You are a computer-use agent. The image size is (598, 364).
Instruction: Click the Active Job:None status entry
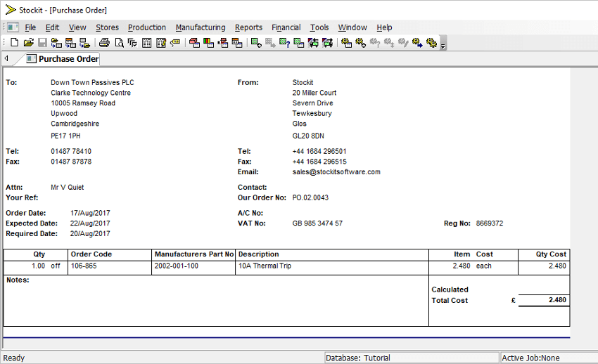pyautogui.click(x=549, y=358)
